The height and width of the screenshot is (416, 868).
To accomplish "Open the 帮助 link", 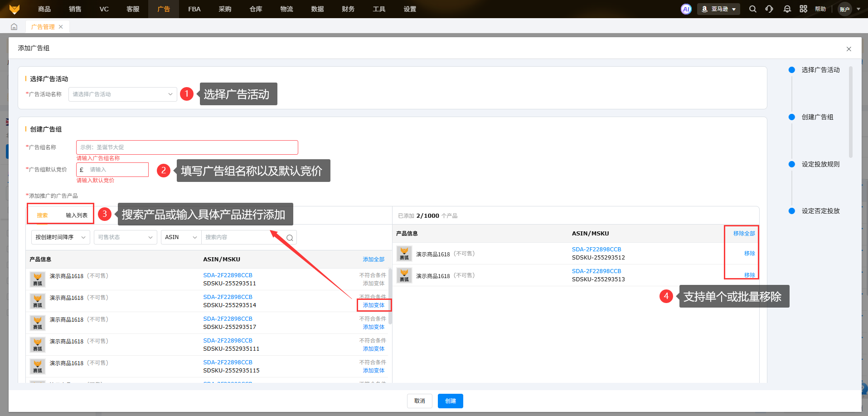I will tap(820, 9).
